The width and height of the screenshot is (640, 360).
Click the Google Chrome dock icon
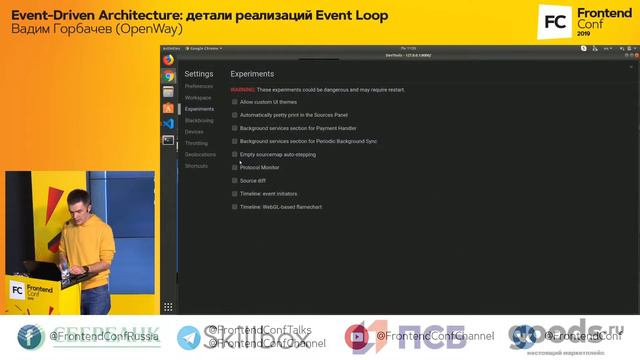pyautogui.click(x=169, y=76)
